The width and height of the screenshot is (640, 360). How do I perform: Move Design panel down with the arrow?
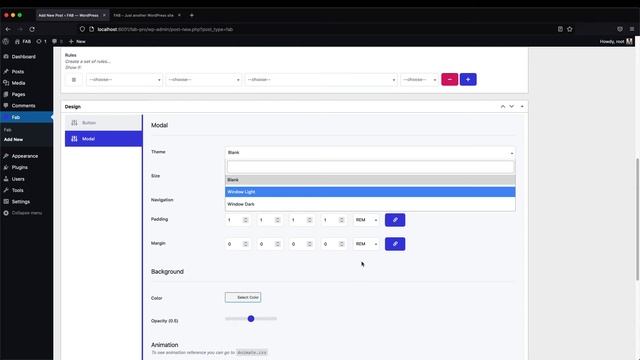point(511,107)
